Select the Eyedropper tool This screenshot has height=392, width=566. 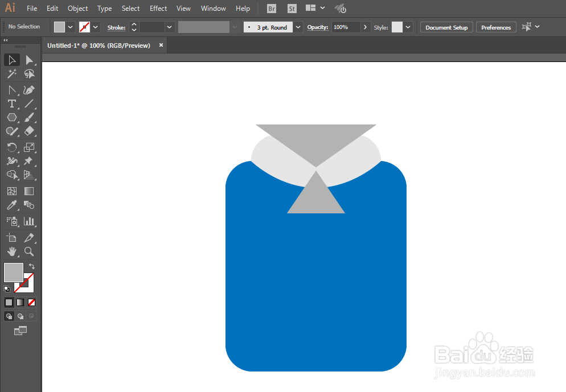tap(11, 205)
